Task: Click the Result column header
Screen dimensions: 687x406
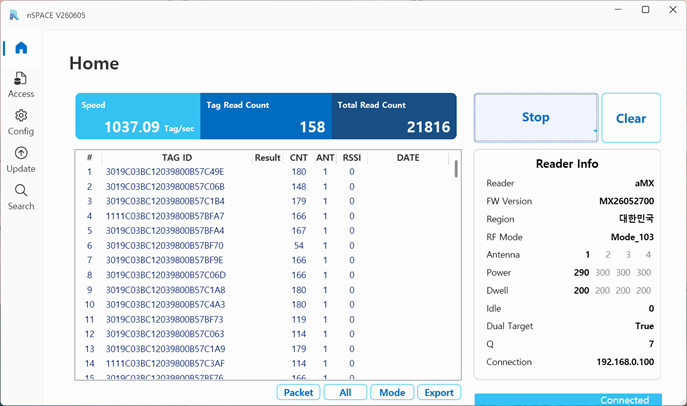Action: click(x=268, y=158)
